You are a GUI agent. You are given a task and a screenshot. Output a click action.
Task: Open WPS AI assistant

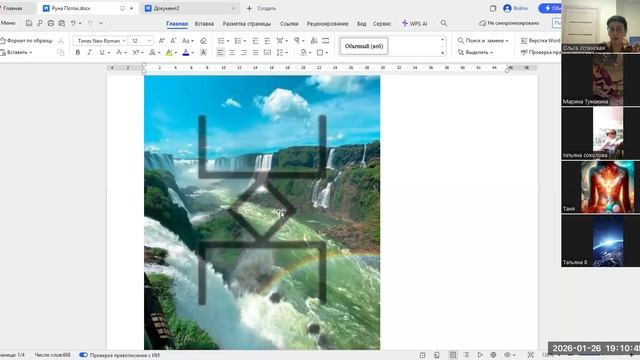point(415,24)
